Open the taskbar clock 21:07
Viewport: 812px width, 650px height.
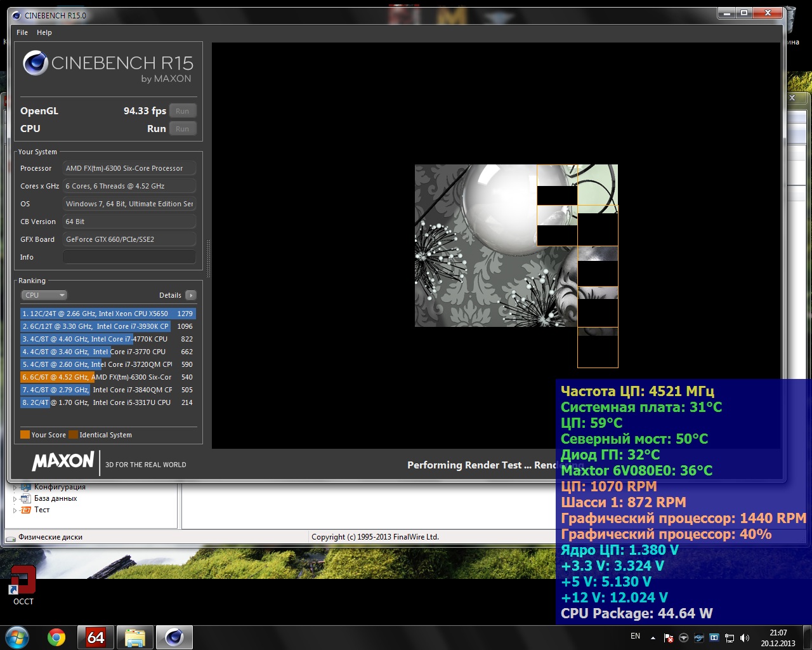tap(778, 638)
